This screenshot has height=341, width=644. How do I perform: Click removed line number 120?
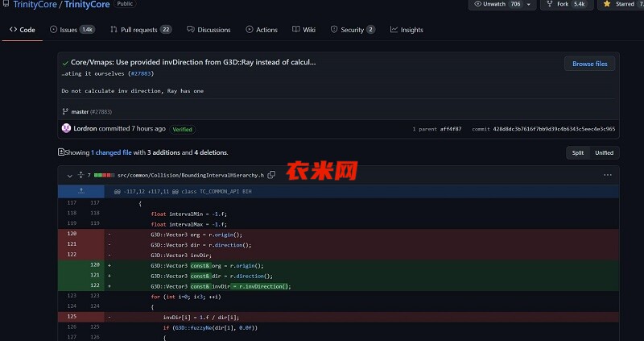pos(72,234)
